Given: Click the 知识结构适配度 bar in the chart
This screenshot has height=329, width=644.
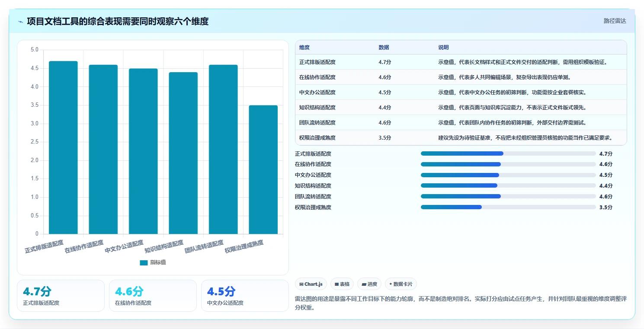Looking at the screenshot, I should (x=183, y=153).
